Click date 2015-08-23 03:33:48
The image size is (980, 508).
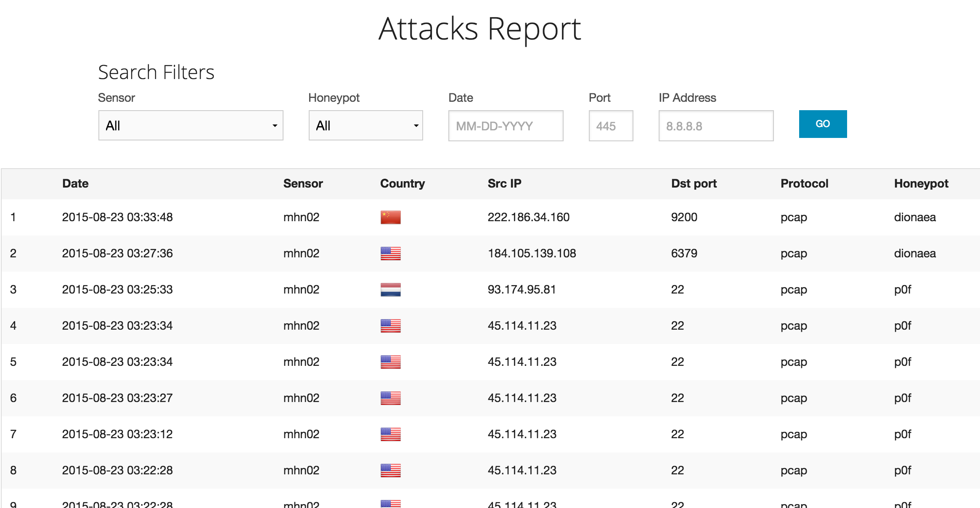click(117, 217)
